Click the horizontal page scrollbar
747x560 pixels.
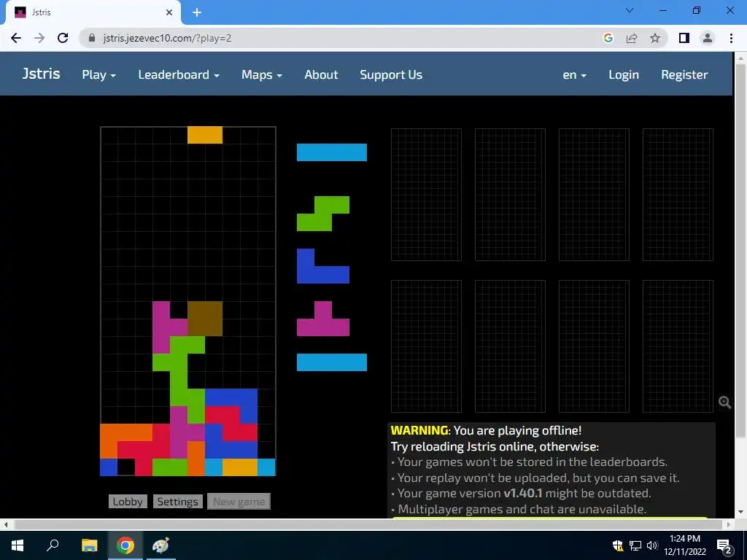click(x=368, y=524)
